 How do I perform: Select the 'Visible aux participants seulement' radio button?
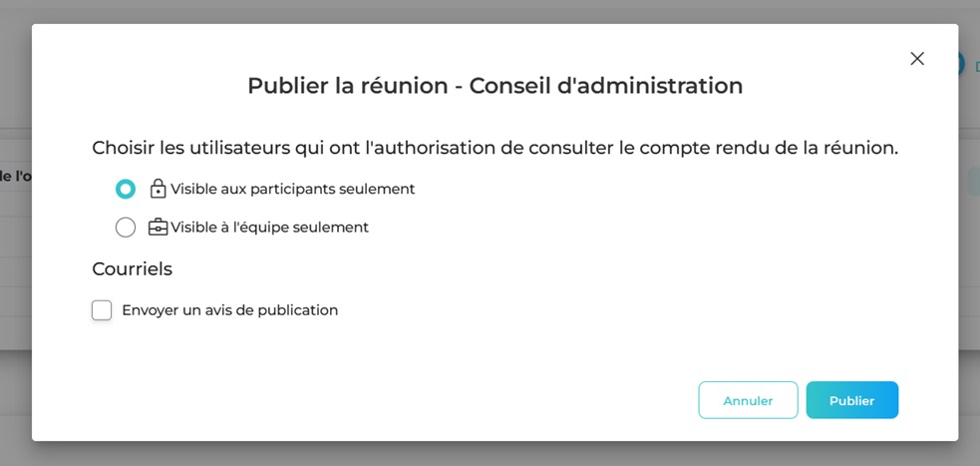pos(126,189)
